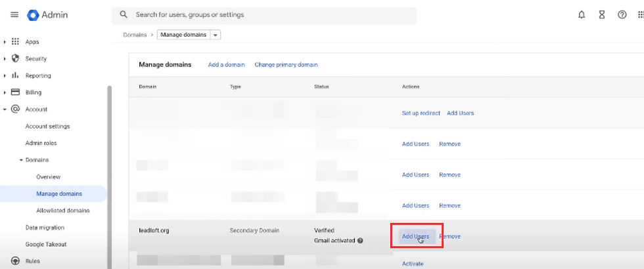Click the Google Admin logo
644x269 pixels.
tap(34, 15)
